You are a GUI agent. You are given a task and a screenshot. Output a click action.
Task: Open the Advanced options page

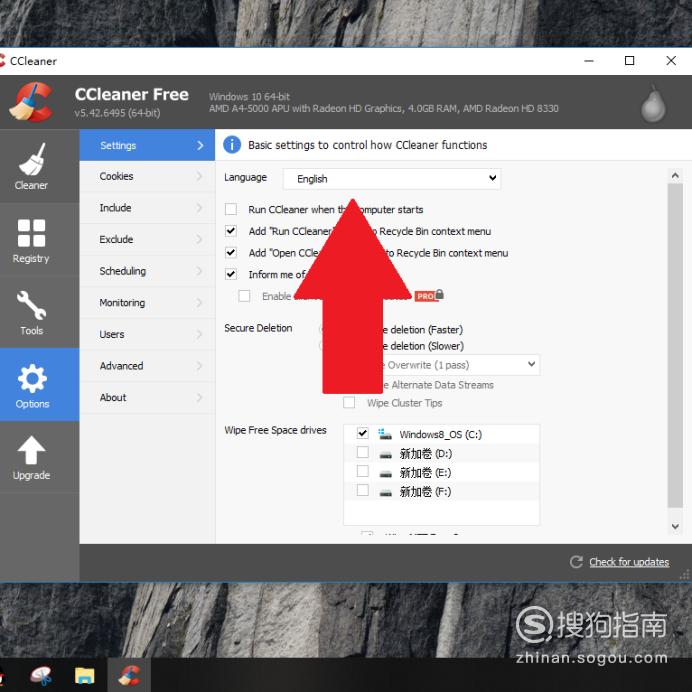(147, 366)
